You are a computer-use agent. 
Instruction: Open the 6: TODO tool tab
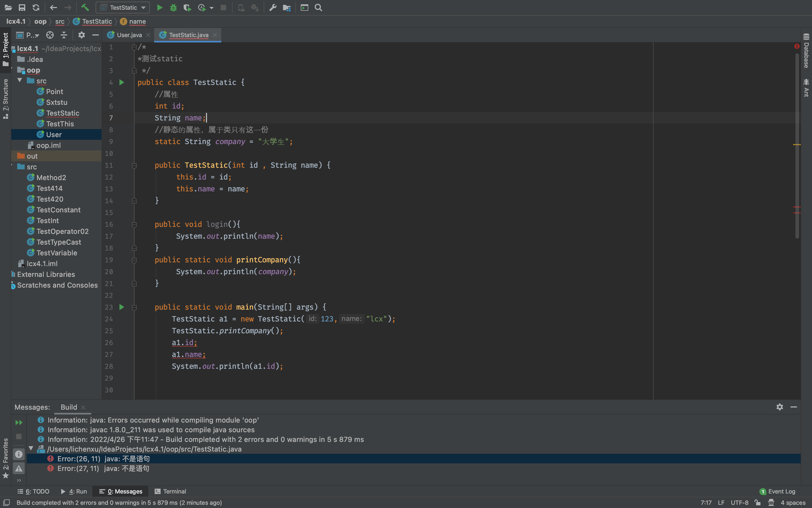pyautogui.click(x=33, y=491)
